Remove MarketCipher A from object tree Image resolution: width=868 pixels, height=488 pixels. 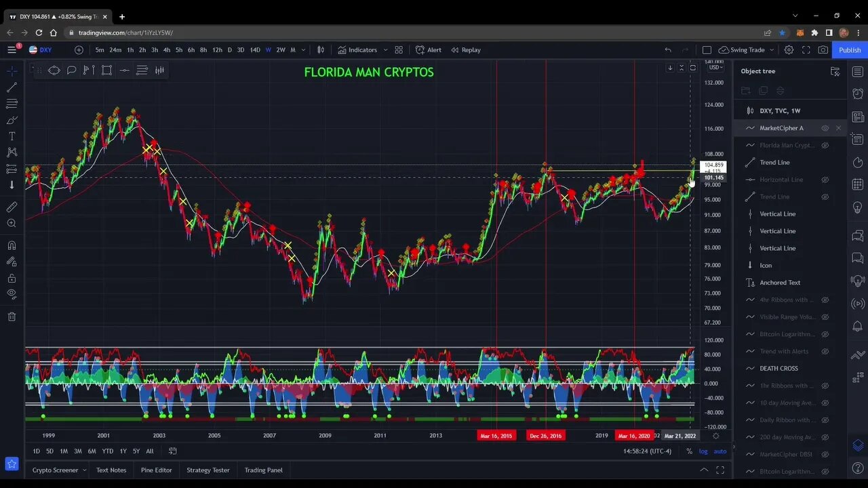[838, 128]
